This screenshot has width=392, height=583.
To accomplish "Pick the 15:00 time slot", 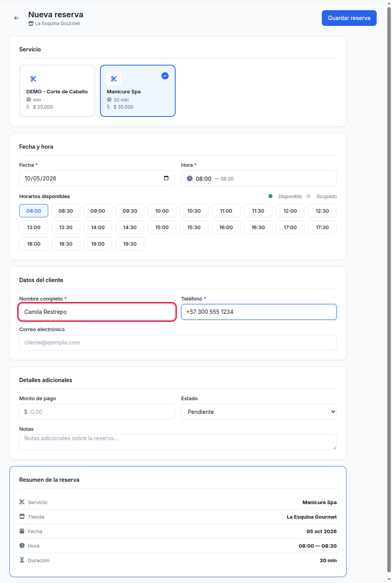I will tap(162, 227).
